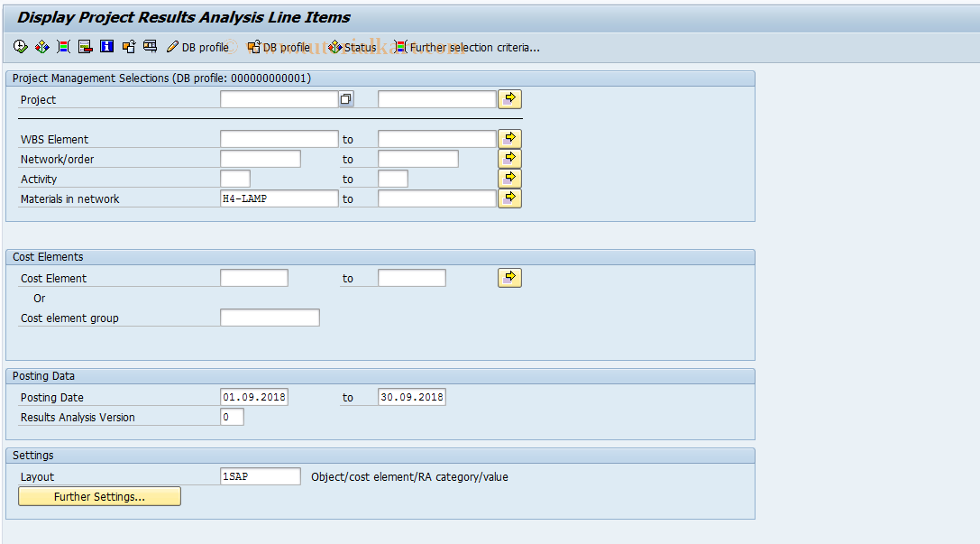This screenshot has height=544, width=980.
Task: Click the Materials in network to field
Action: click(437, 198)
